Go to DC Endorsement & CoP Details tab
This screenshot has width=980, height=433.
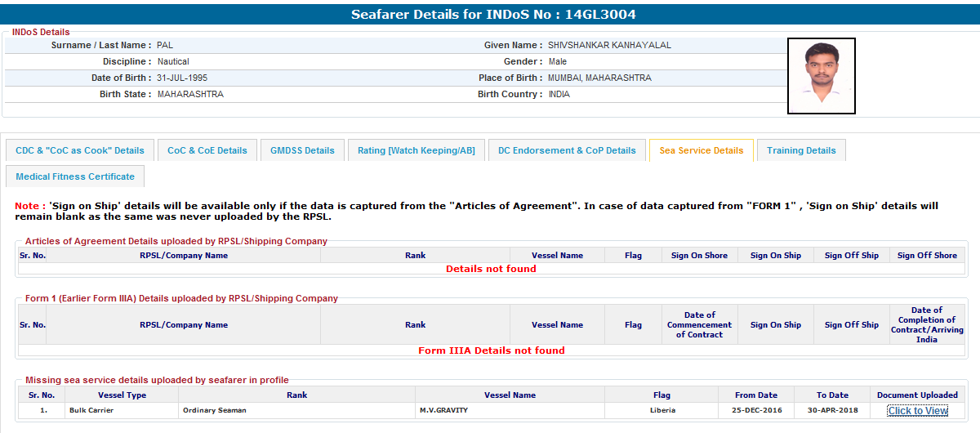pos(567,150)
